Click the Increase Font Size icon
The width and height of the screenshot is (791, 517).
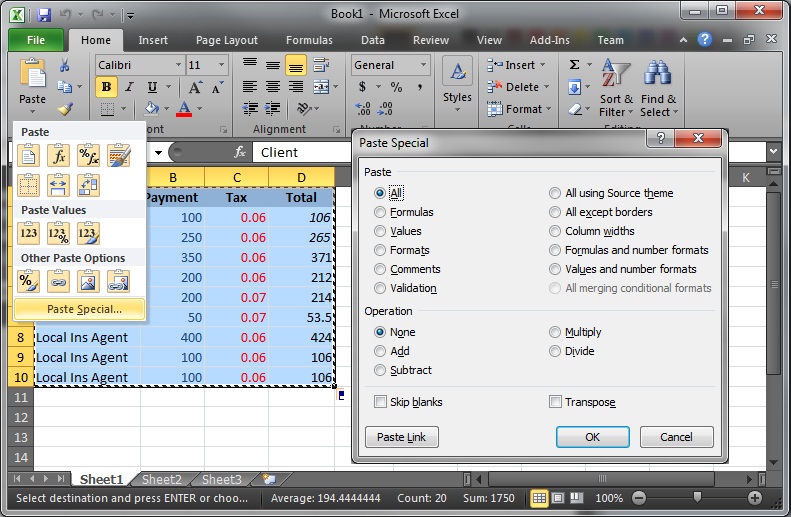coord(195,87)
